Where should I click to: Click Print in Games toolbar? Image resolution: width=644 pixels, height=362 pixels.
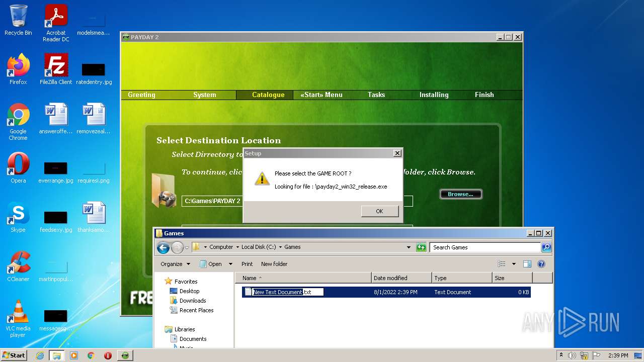(x=247, y=264)
